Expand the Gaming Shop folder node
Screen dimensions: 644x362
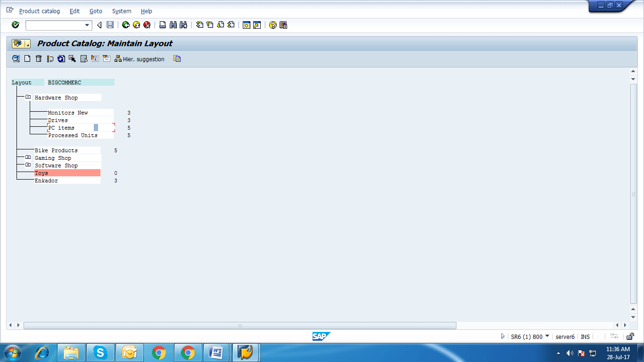[28, 157]
